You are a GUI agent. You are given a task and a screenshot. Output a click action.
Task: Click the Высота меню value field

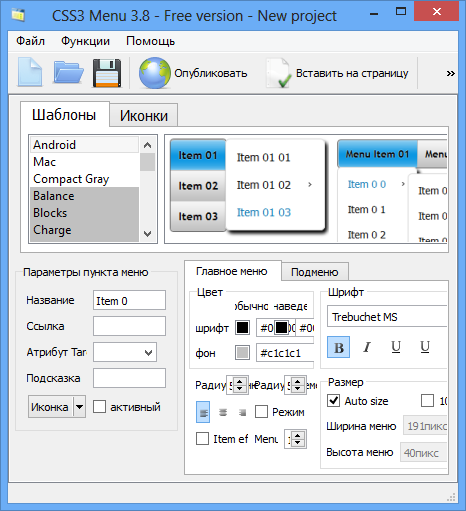424,452
